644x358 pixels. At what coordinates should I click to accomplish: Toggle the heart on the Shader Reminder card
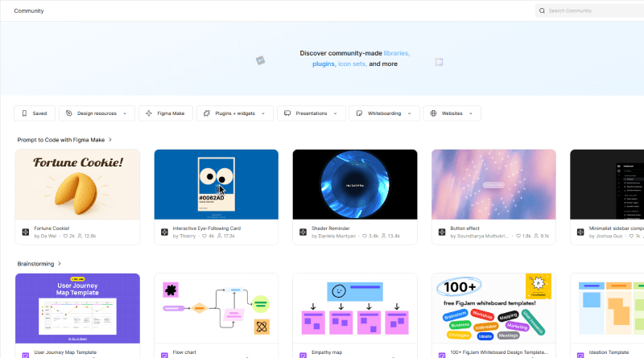click(x=365, y=237)
